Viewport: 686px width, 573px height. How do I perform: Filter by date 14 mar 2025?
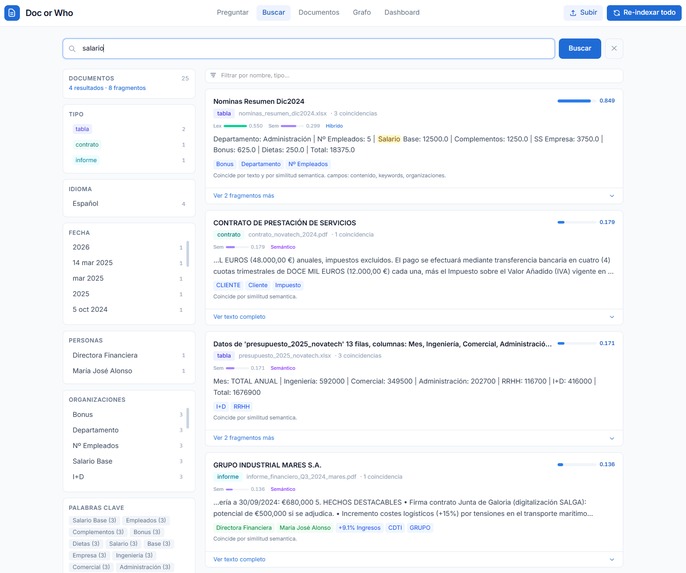(x=127, y=262)
